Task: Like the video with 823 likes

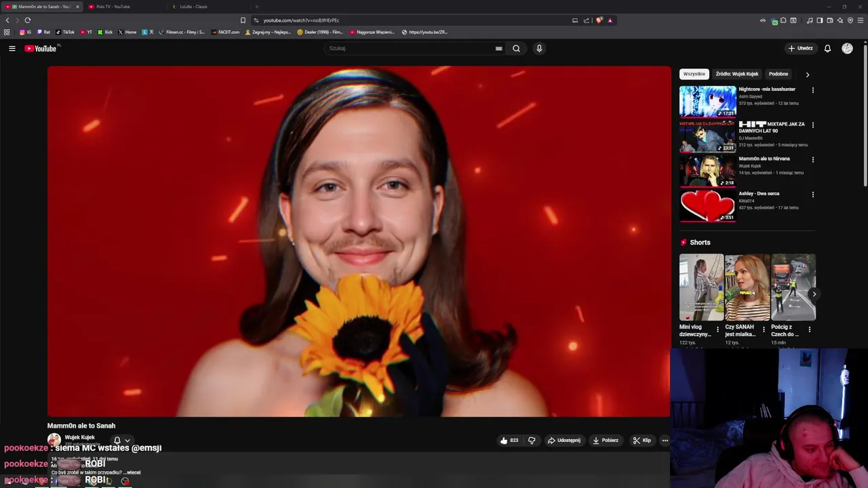Action: click(509, 440)
